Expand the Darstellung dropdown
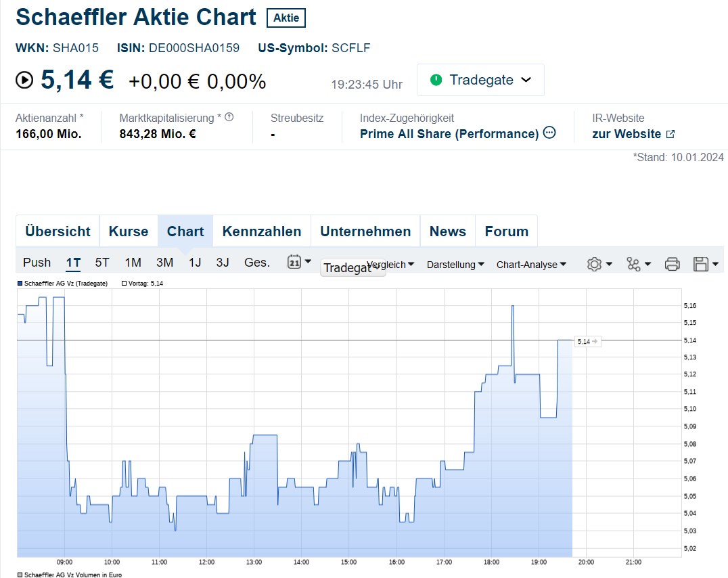The height and width of the screenshot is (578, 728). point(455,265)
